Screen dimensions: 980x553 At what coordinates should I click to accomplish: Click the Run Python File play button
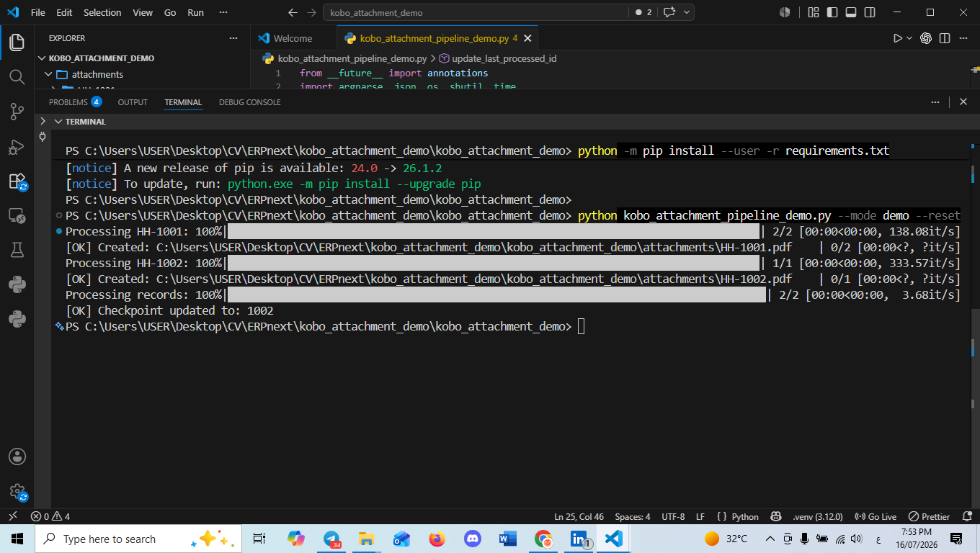[x=898, y=38]
